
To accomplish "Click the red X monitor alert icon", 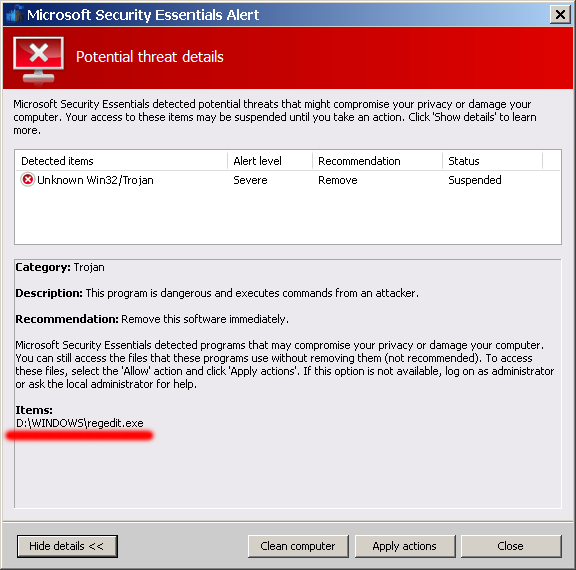I will click(39, 60).
